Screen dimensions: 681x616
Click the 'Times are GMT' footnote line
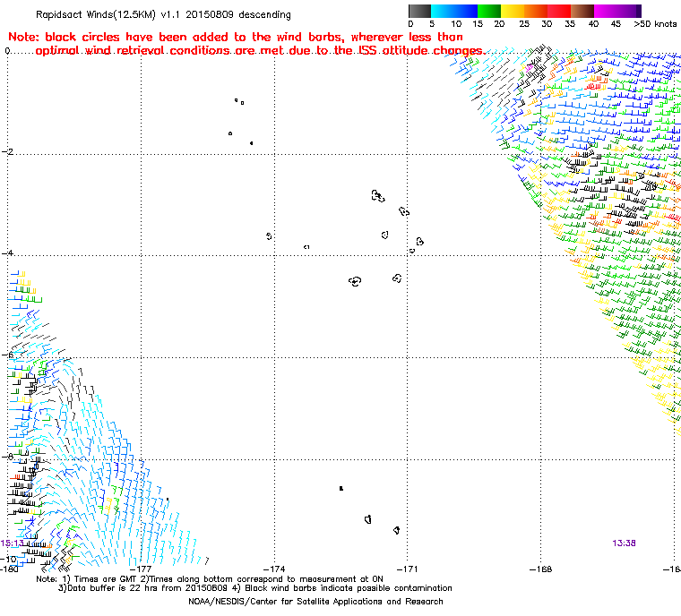coord(210,579)
